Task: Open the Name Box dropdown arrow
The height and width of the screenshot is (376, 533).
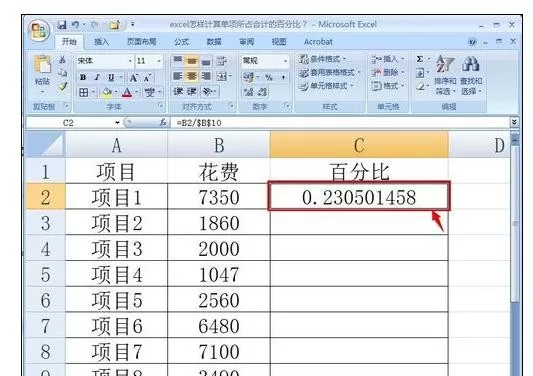Action: (x=117, y=123)
